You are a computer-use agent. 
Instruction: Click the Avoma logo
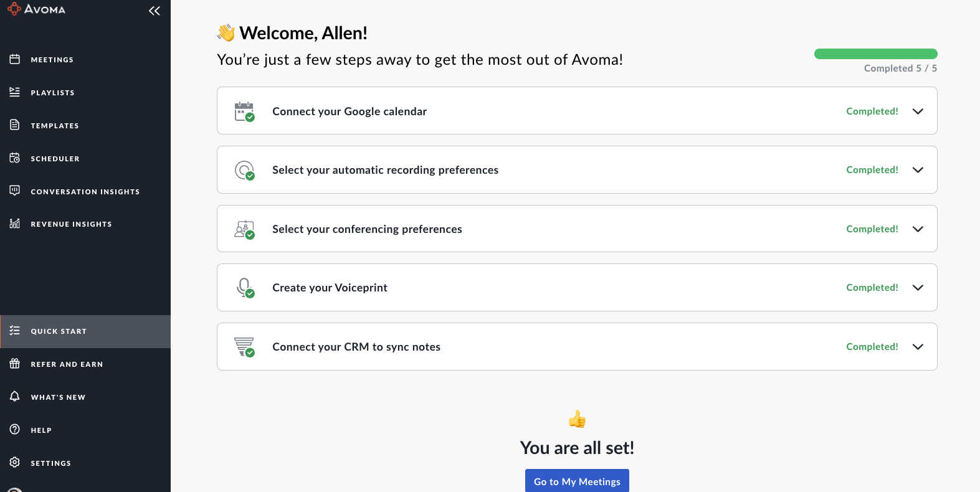(x=36, y=9)
